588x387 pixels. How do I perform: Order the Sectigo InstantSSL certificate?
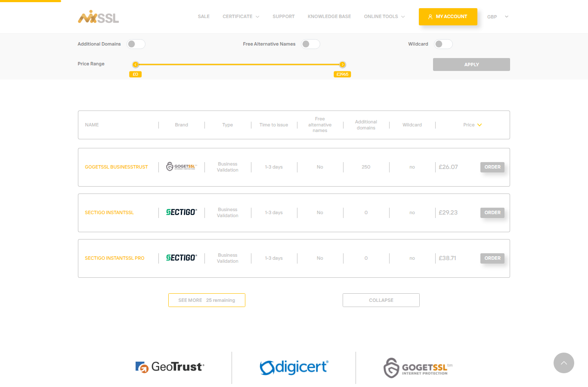tap(492, 212)
